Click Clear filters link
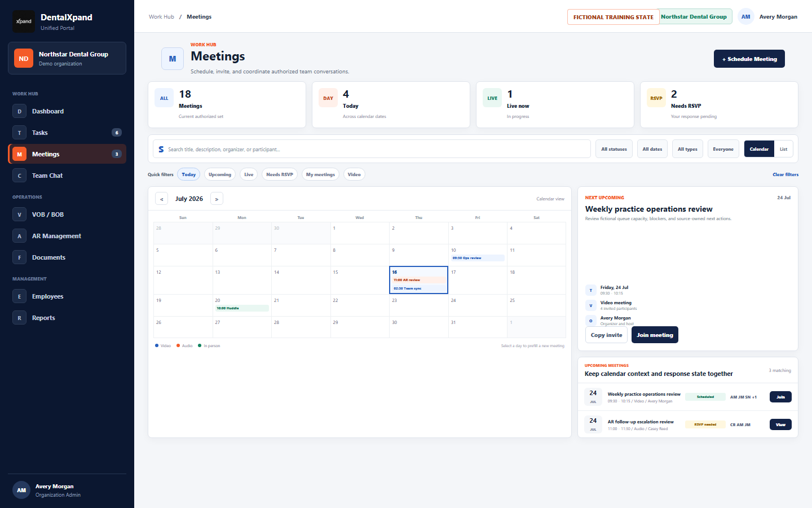Image resolution: width=812 pixels, height=508 pixels. pos(785,174)
